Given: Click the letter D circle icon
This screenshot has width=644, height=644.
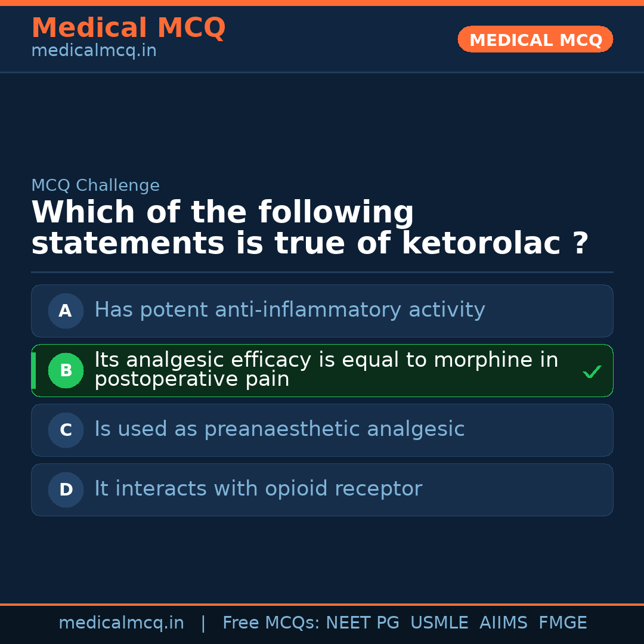Looking at the screenshot, I should [66, 490].
